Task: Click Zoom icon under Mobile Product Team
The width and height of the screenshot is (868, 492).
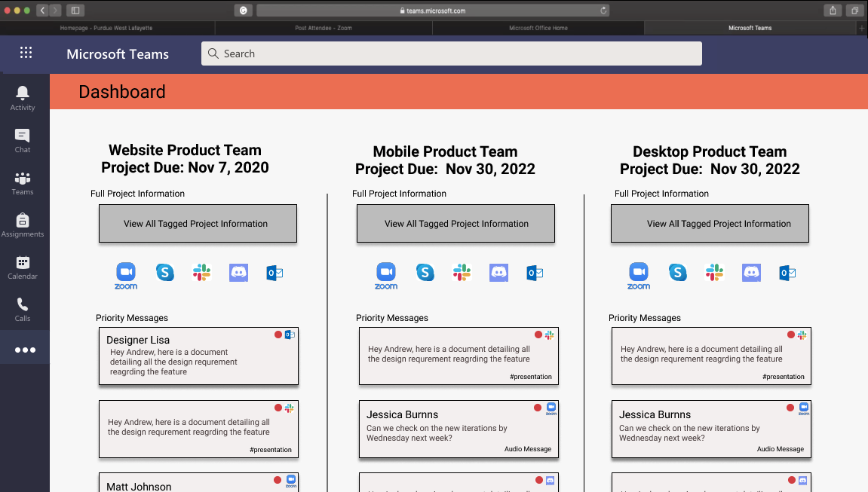Action: [386, 276]
